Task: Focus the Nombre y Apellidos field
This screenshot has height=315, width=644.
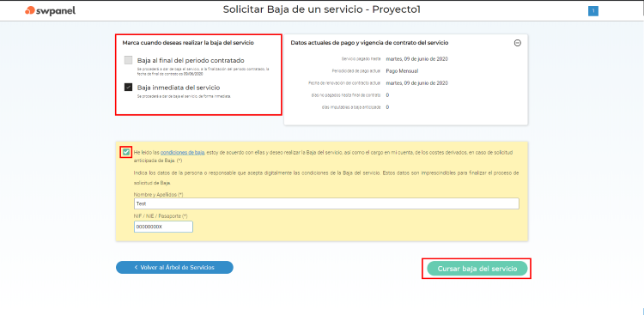Action: [326, 203]
